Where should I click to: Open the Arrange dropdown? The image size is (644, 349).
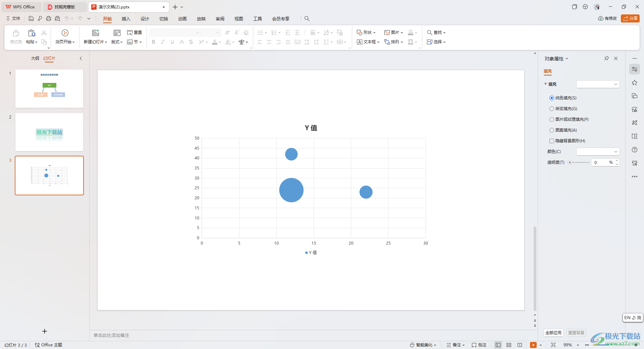[x=393, y=42]
